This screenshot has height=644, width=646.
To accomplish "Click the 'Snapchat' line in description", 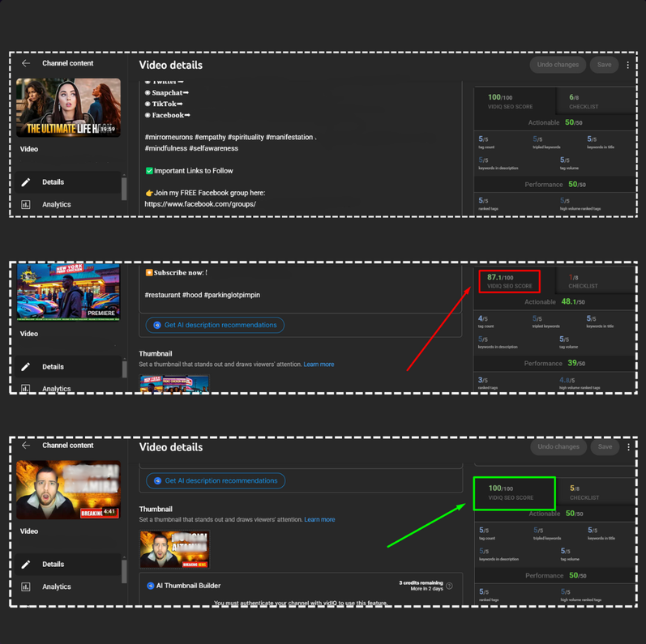I will 167,92.
